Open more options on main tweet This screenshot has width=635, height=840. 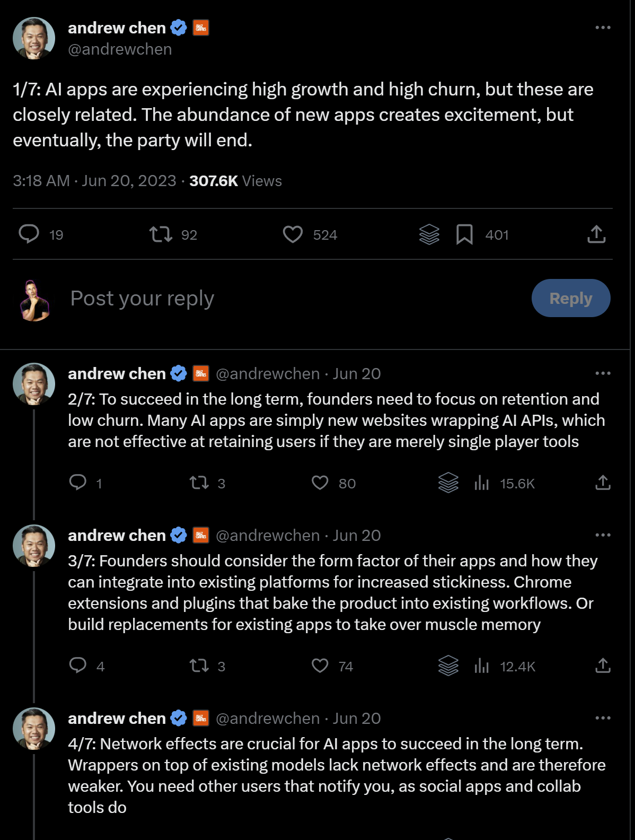603,28
